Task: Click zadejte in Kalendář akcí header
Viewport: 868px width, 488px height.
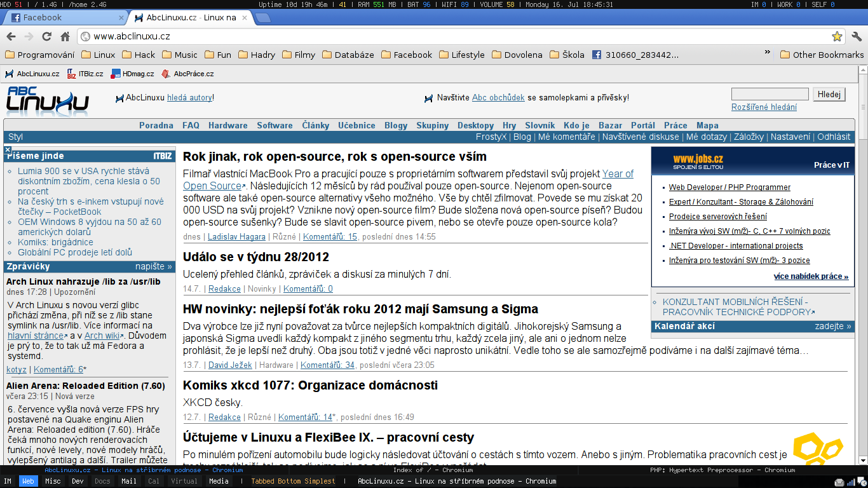Action: click(x=833, y=326)
